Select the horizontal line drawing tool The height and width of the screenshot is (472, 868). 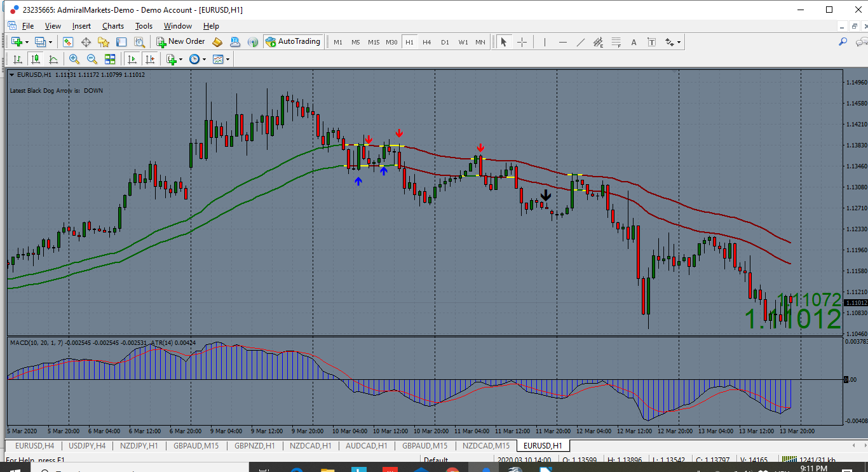click(562, 42)
